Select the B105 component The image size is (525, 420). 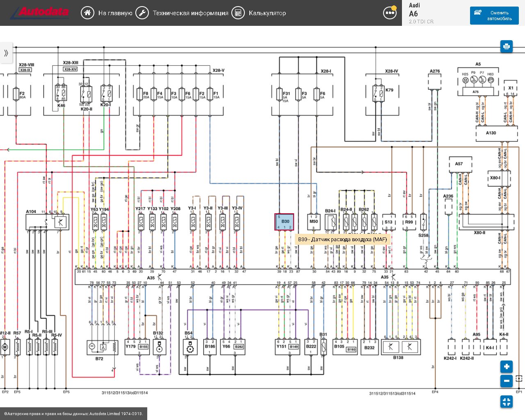pos(345,347)
